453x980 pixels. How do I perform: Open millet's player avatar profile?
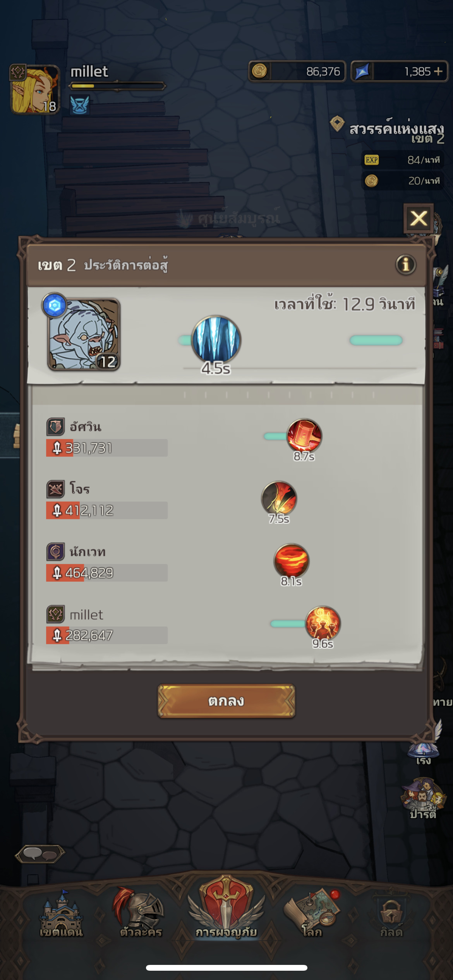(35, 89)
